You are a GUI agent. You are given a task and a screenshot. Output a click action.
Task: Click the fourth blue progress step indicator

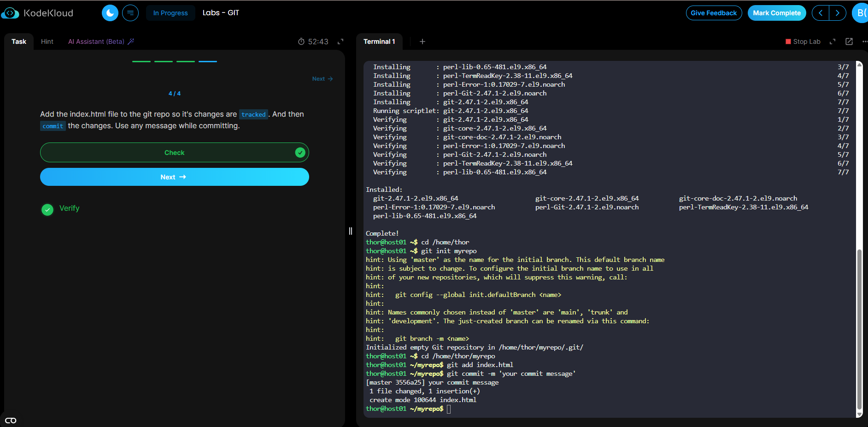point(208,61)
